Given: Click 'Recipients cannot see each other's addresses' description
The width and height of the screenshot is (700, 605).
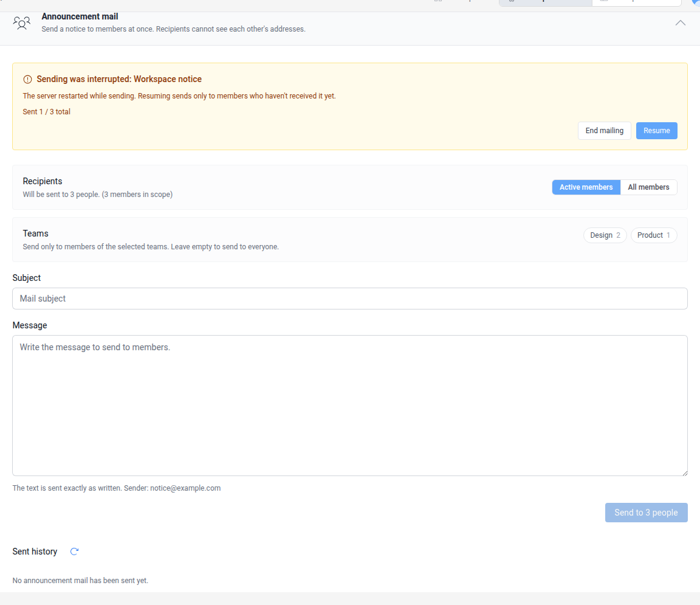Looking at the screenshot, I should [x=174, y=29].
